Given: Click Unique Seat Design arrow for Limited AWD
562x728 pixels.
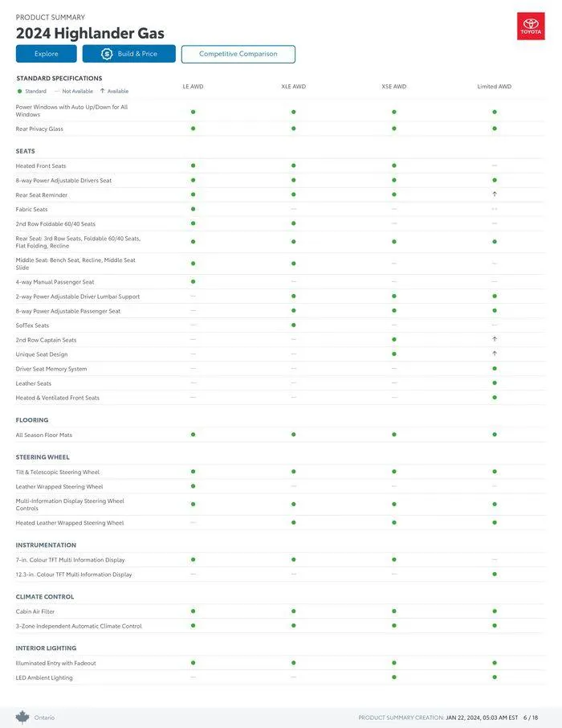Looking at the screenshot, I should click(x=495, y=354).
